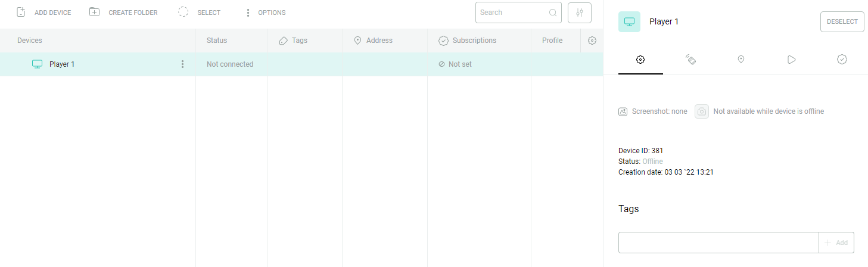Open the filter sliders button
Viewport: 868px width, 267px height.
(580, 13)
